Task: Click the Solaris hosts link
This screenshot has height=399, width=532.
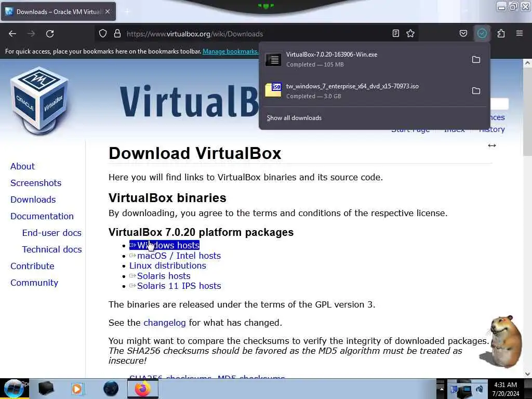Action: click(160, 276)
